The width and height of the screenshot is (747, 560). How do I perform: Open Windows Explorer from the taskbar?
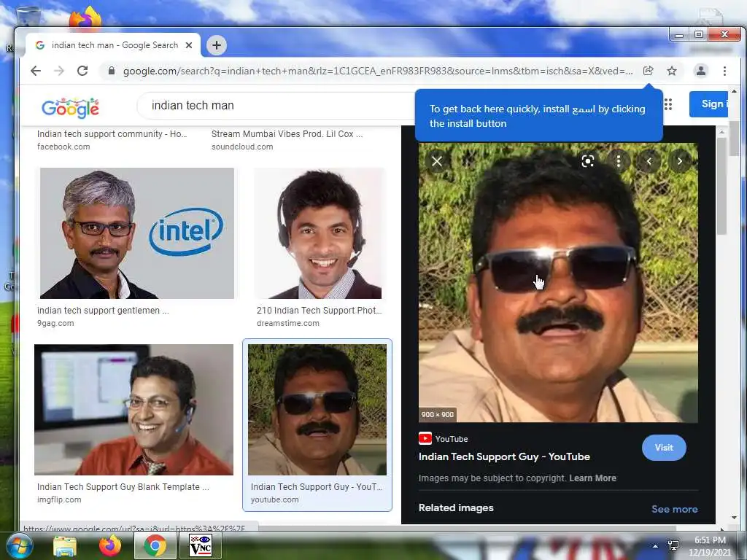coord(65,545)
